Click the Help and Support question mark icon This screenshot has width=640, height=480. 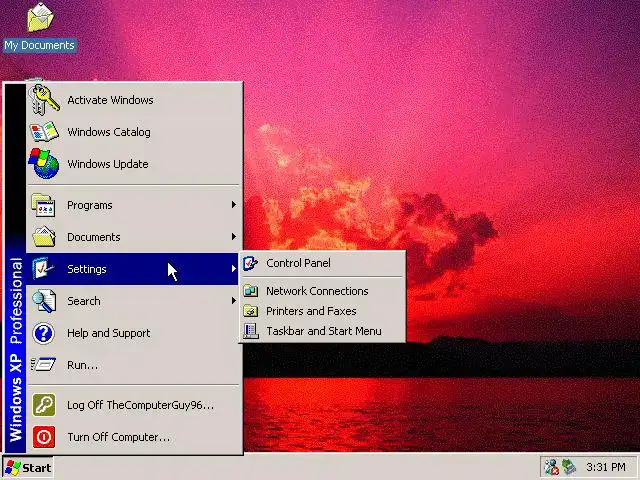pyautogui.click(x=43, y=333)
